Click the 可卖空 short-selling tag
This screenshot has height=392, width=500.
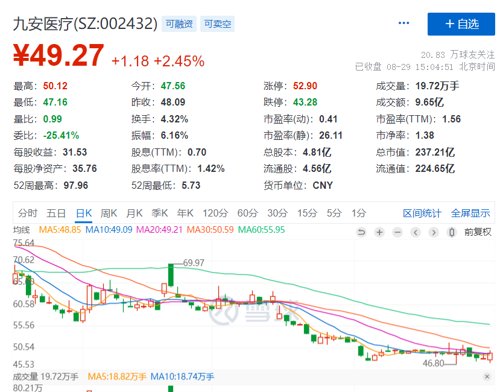click(x=217, y=24)
